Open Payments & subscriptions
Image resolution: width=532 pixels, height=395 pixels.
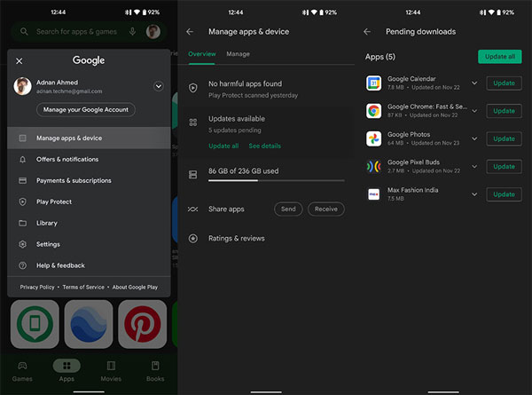89,181
